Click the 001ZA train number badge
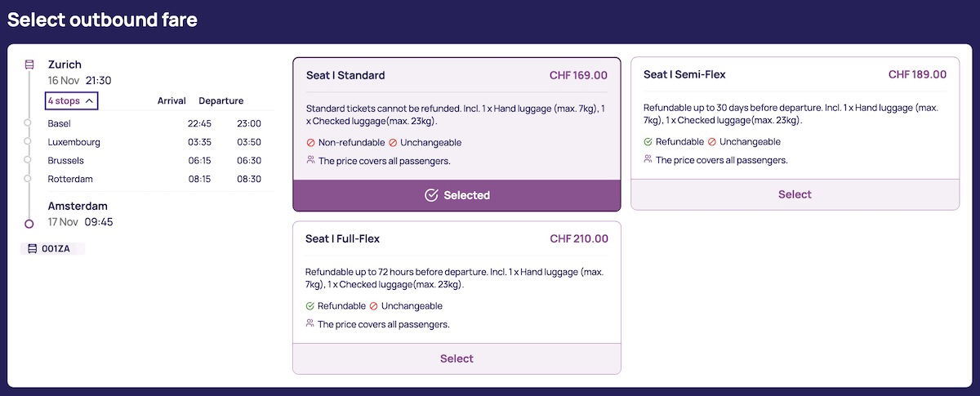The height and width of the screenshot is (396, 980). point(53,249)
